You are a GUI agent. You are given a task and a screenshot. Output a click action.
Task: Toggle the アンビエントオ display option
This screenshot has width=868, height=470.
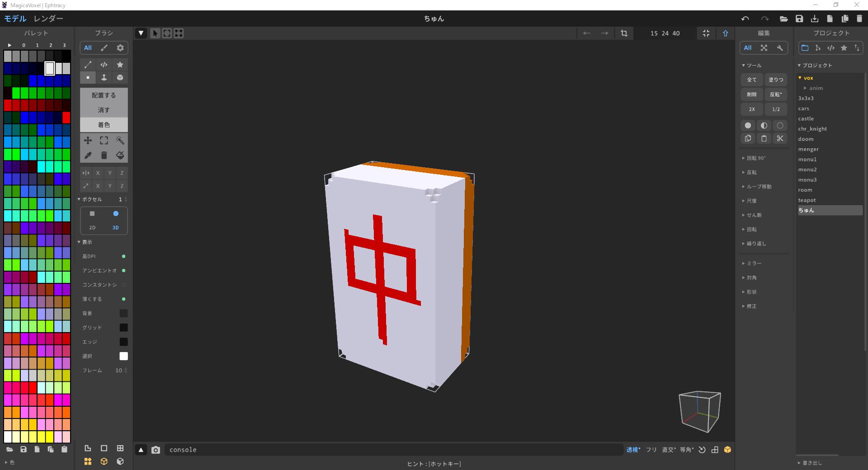click(123, 271)
